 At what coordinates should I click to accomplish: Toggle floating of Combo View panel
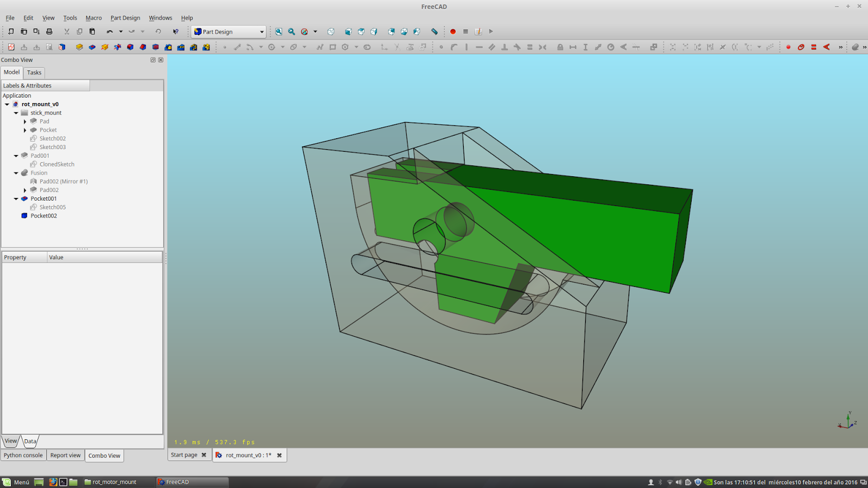[153, 60]
